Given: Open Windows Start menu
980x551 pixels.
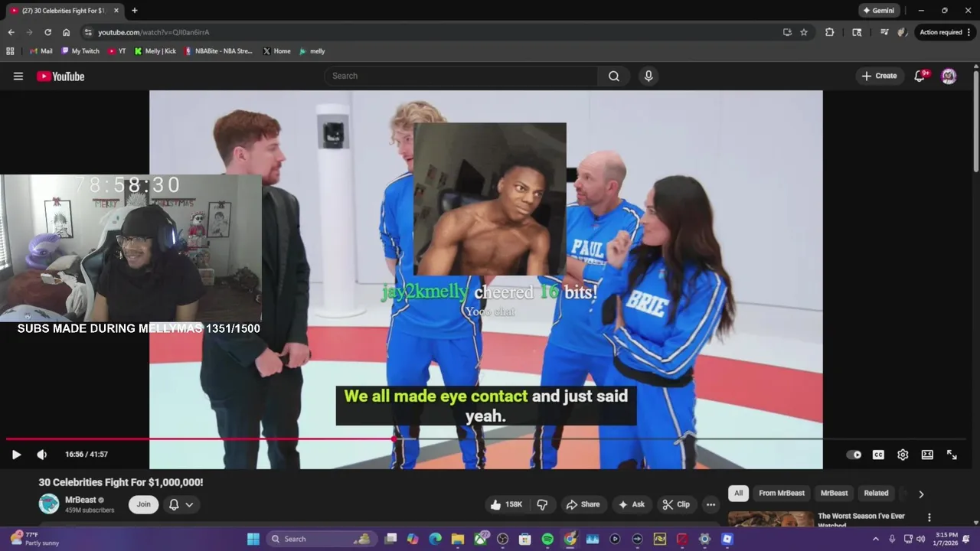Looking at the screenshot, I should (253, 539).
